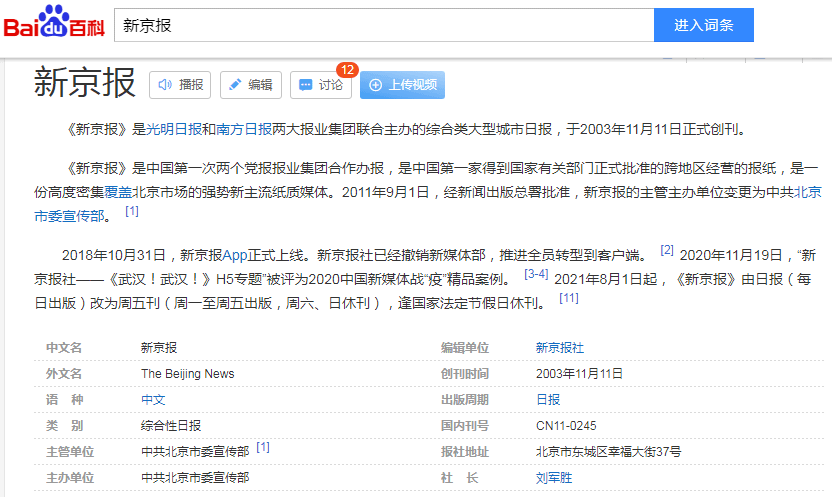Viewport: 832px width, 497px height.
Task: Select the 2003年11月11日 founding date value
Action: click(579, 373)
